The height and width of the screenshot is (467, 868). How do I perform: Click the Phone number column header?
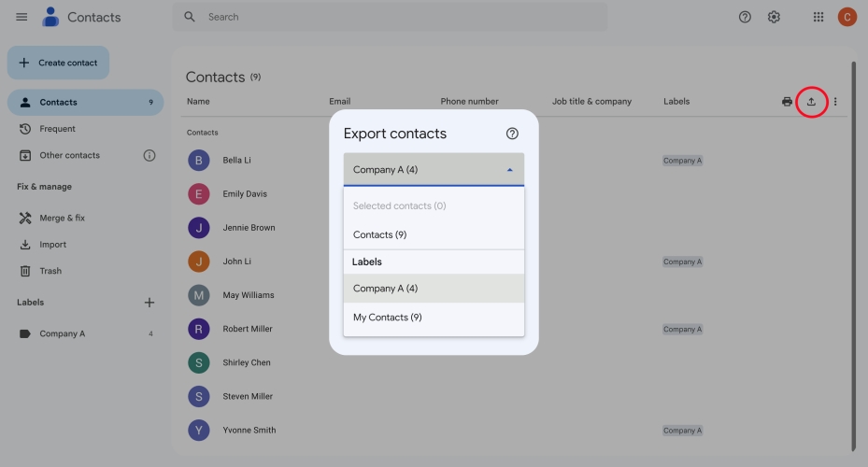point(469,102)
